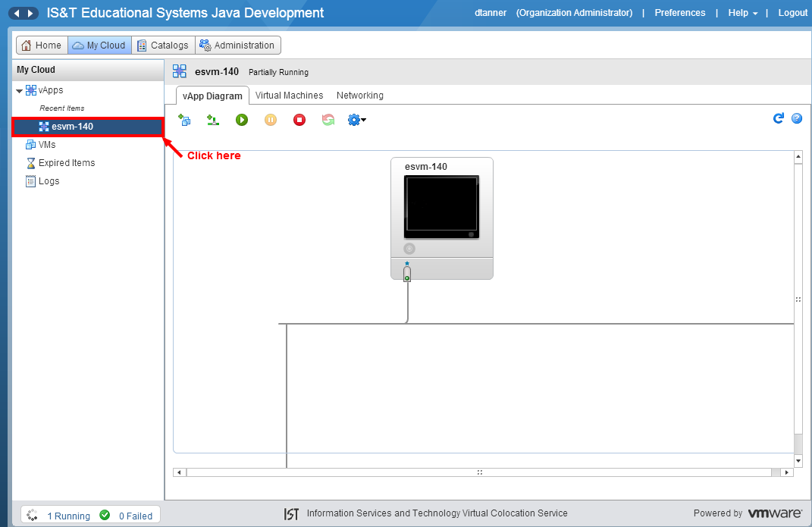
Task: Open the blue help question-mark icon
Action: (797, 118)
